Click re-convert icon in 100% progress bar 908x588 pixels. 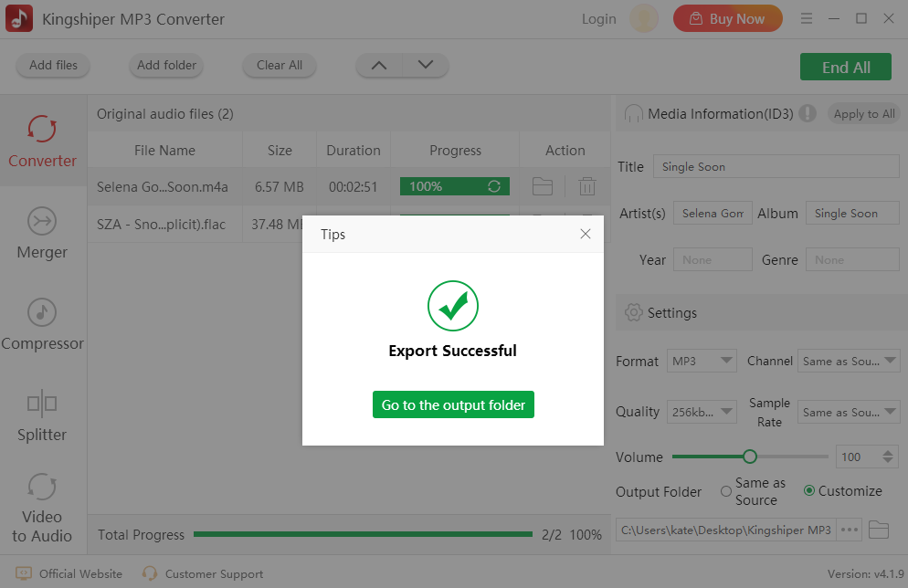tap(494, 186)
